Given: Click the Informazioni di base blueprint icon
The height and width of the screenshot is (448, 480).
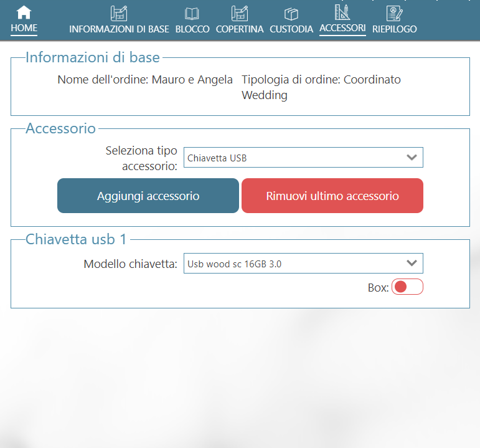Looking at the screenshot, I should 119,13.
